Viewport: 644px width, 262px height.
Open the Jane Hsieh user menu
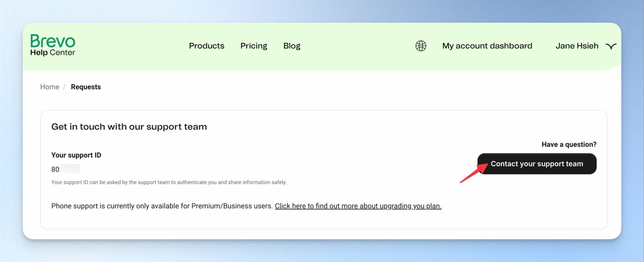click(577, 46)
